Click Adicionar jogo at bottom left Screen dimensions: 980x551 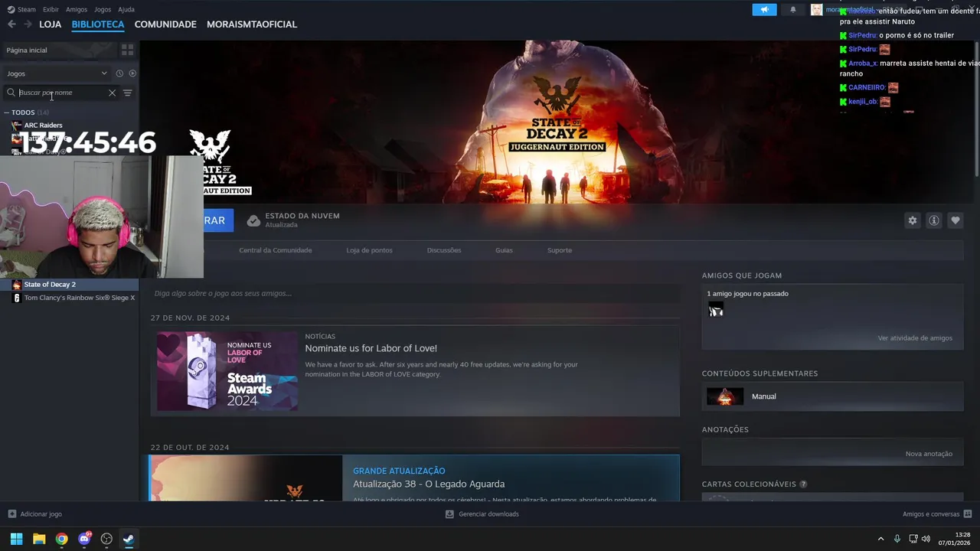tap(34, 514)
